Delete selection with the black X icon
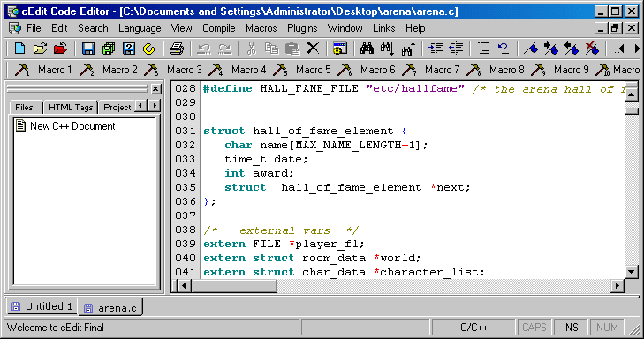This screenshot has width=644, height=339. pyautogui.click(x=313, y=49)
